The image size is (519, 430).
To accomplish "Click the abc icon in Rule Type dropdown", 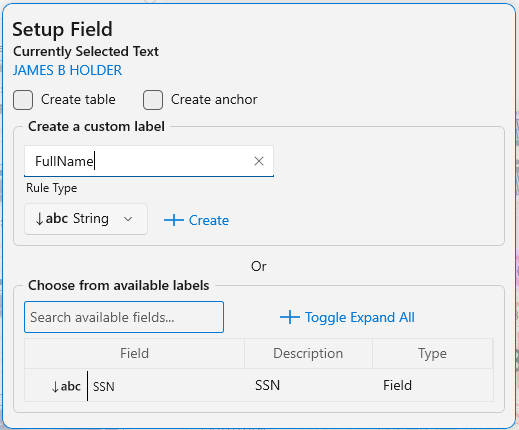I will tap(52, 219).
